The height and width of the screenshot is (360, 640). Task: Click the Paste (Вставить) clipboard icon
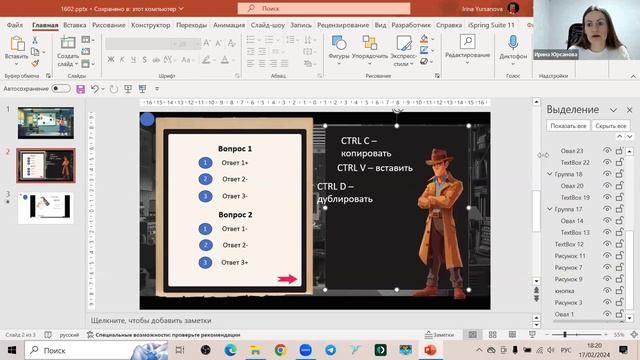point(17,44)
